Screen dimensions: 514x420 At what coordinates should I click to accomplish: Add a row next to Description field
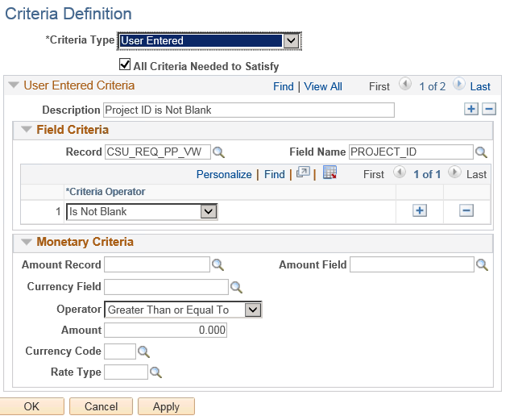pyautogui.click(x=471, y=109)
